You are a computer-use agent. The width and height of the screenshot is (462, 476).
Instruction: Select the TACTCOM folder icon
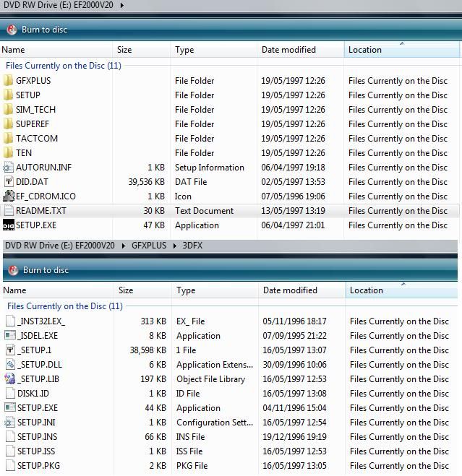pos(9,139)
